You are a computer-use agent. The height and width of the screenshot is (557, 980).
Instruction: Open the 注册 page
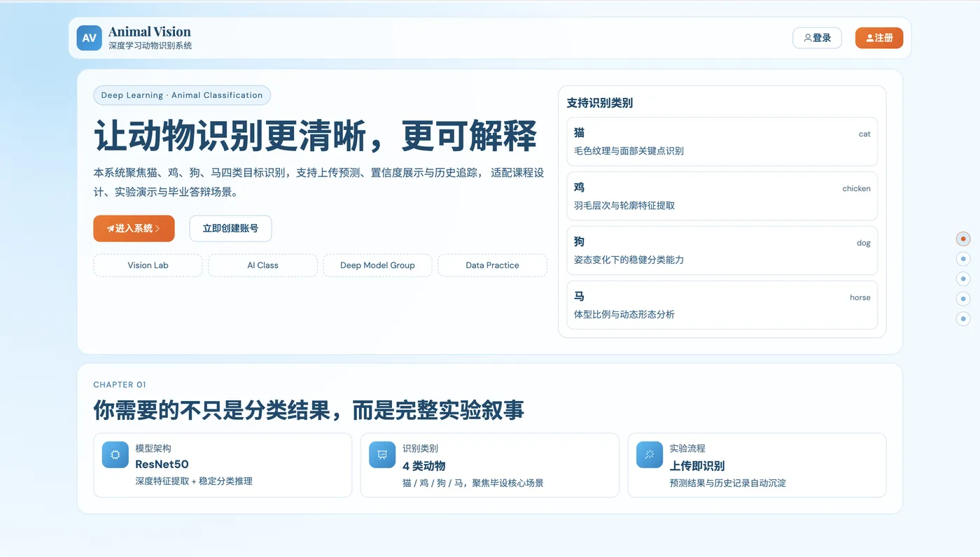point(879,38)
